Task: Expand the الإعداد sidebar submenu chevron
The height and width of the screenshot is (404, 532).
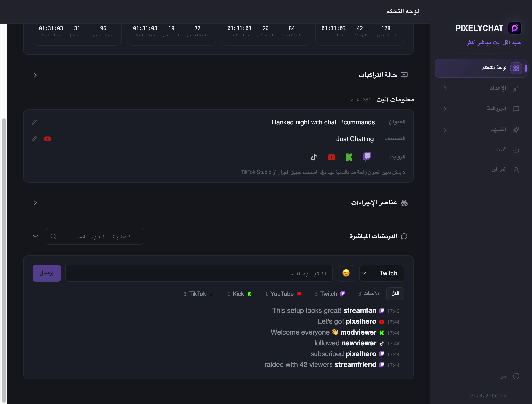Action: (445, 88)
